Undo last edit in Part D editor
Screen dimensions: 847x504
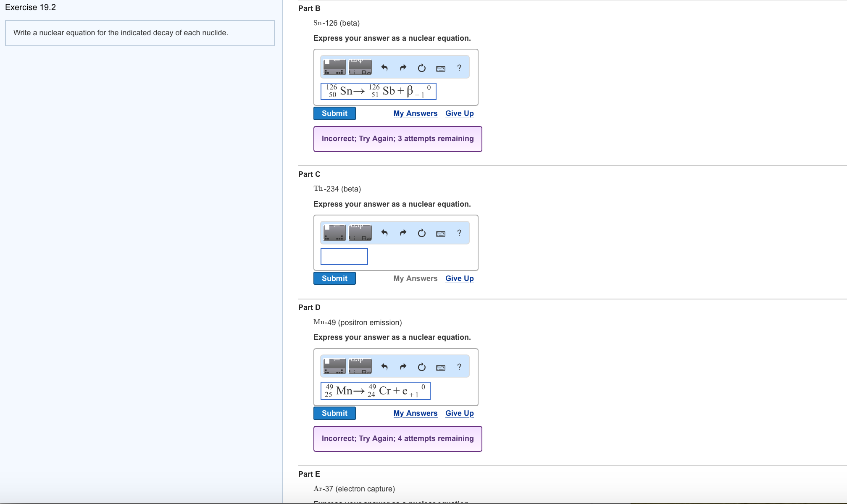coord(384,367)
